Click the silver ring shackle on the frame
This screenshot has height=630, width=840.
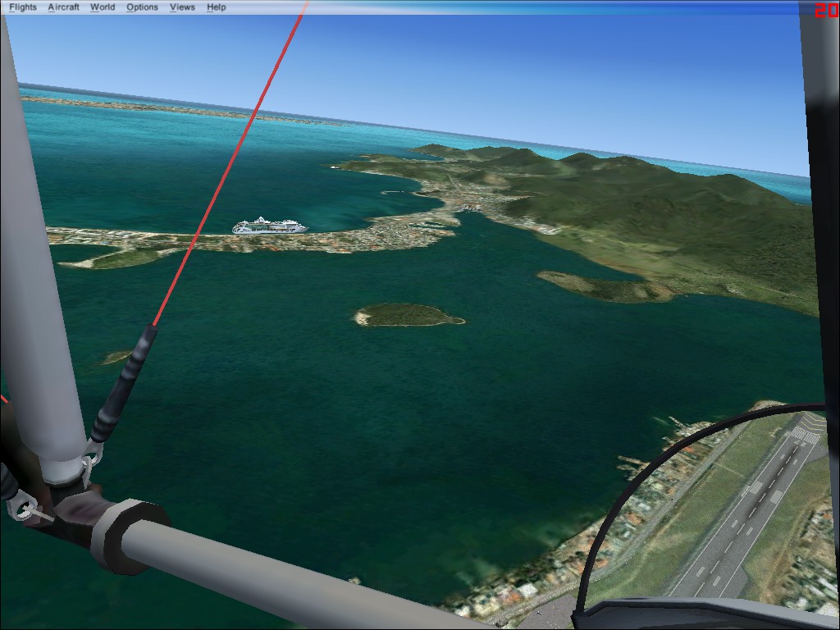[x=24, y=509]
